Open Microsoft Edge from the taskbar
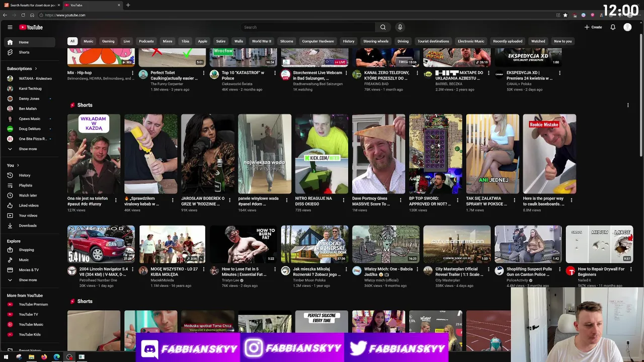 56,357
